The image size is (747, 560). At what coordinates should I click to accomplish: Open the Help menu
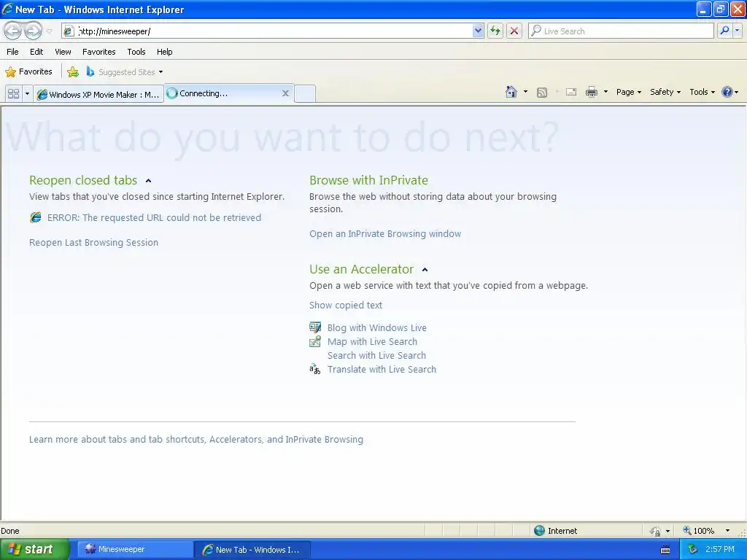click(x=164, y=52)
